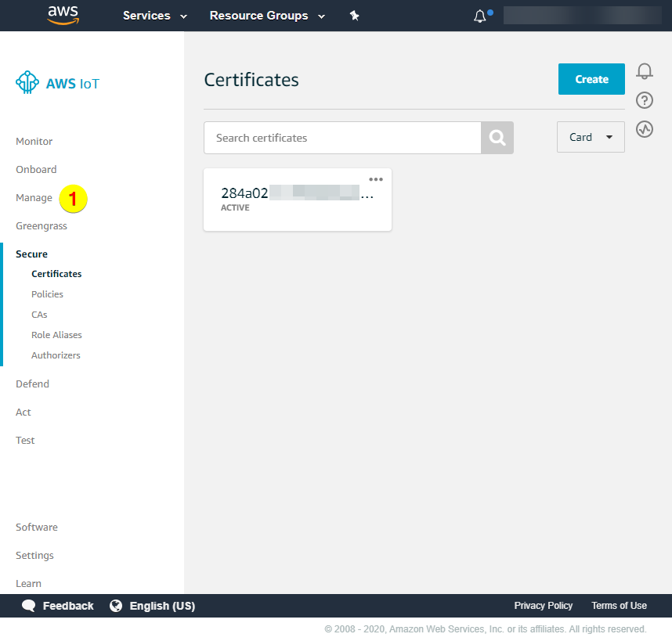Open the Privacy Policy link
This screenshot has height=641, width=672.
click(543, 606)
